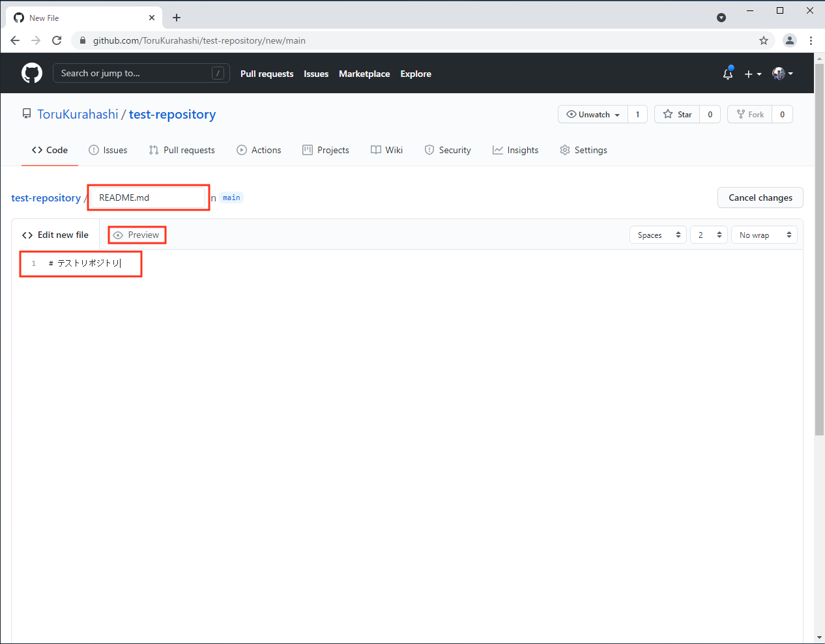Open the GitHub Octocat home logo
Image resolution: width=825 pixels, height=644 pixels.
point(32,73)
